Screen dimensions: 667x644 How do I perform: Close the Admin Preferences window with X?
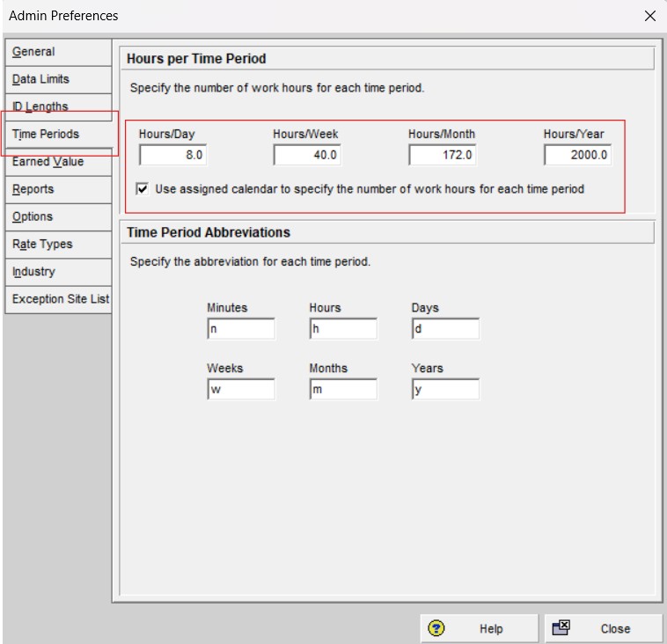pos(649,16)
